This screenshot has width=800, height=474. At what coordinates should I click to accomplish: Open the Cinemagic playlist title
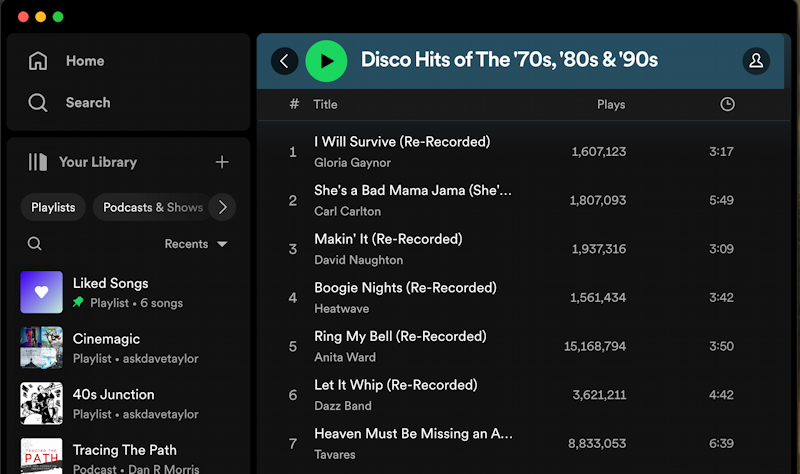106,339
